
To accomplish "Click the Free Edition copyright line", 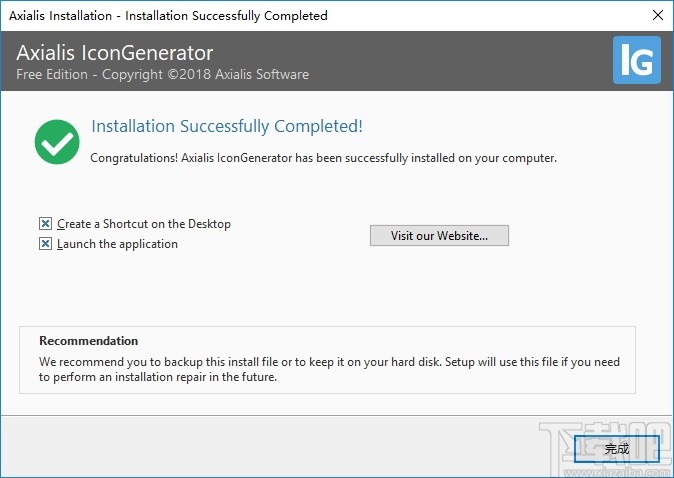I will [x=162, y=75].
